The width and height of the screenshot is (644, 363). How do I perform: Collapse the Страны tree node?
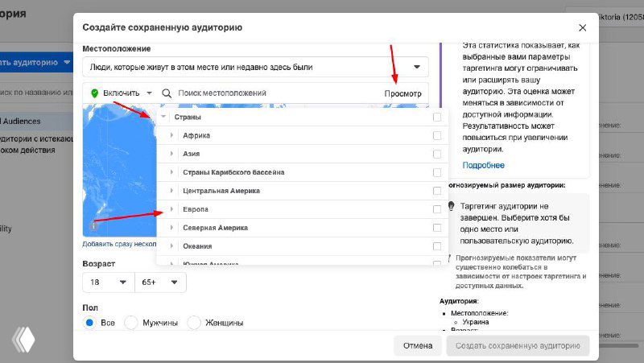pyautogui.click(x=163, y=117)
